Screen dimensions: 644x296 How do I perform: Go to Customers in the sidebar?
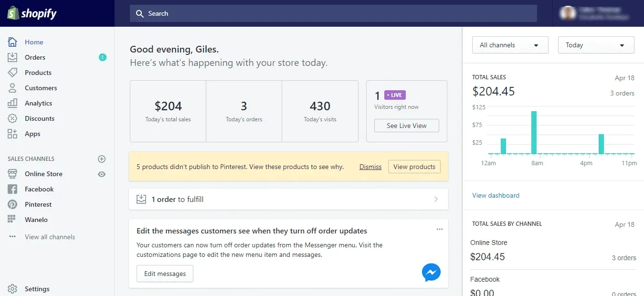tap(41, 88)
